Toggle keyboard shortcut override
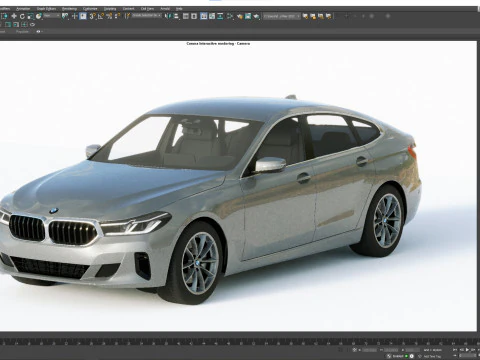 [x=83, y=16]
